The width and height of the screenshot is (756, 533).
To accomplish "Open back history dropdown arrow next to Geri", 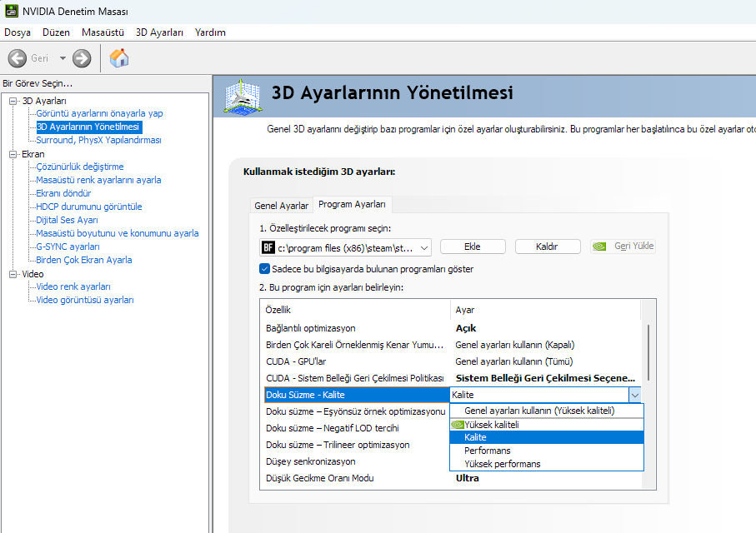I will tap(63, 58).
